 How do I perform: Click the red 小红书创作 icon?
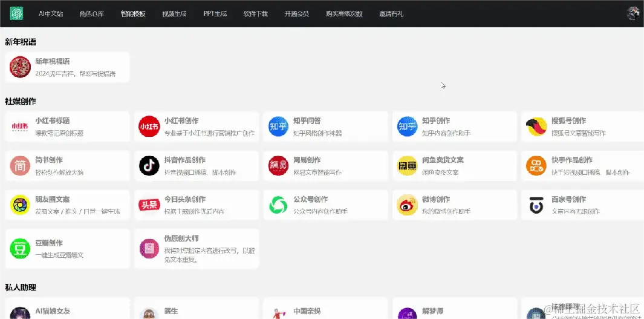(149, 126)
